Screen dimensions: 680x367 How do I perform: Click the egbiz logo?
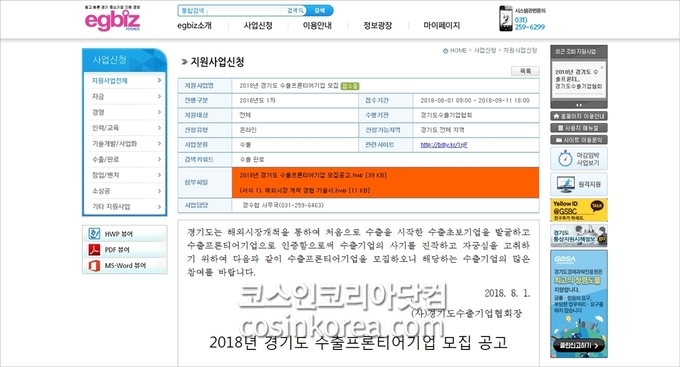[112, 19]
